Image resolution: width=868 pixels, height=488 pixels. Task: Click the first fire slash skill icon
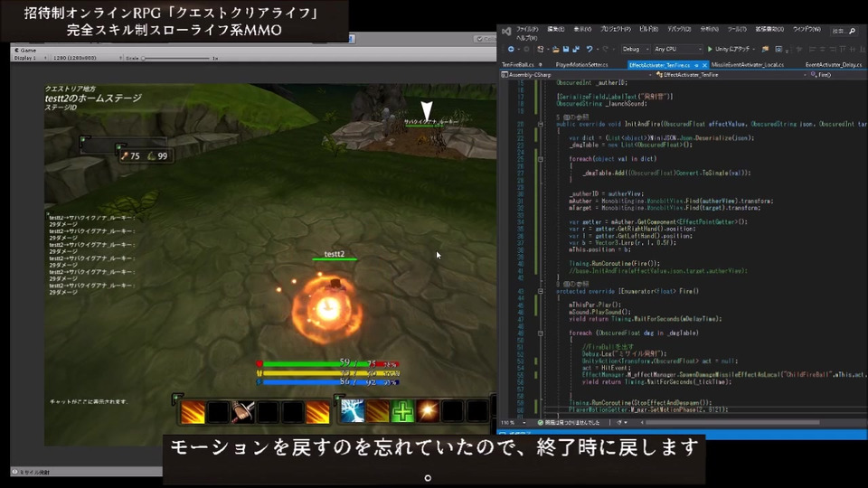(193, 412)
